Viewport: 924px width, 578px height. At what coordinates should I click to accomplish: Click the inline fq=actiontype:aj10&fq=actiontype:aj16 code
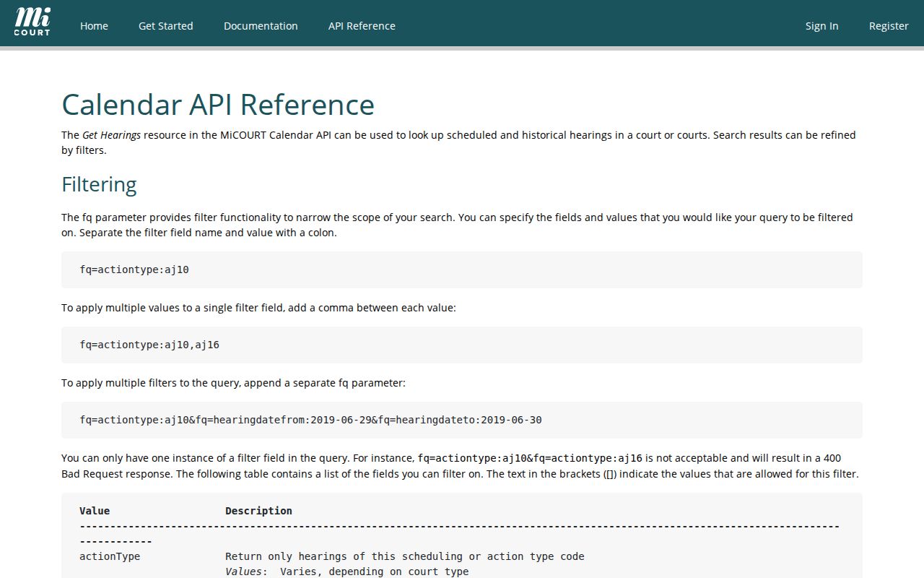pos(530,458)
